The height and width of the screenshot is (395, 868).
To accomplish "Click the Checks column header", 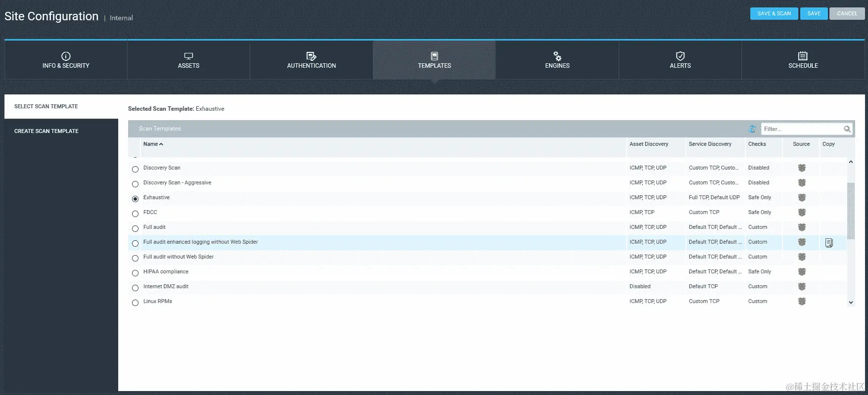I will (757, 144).
